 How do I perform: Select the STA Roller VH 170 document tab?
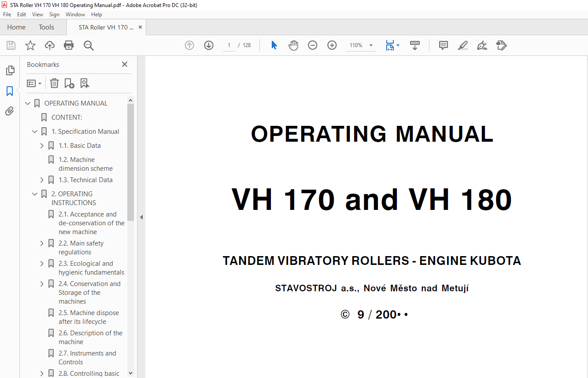[x=106, y=27]
